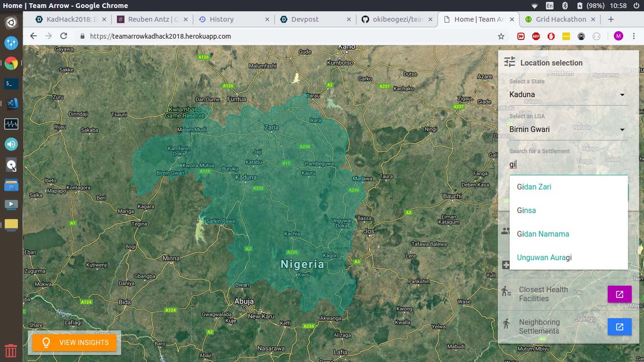
Task: Choose Unguwan Auragi from the suggestions
Action: [569, 257]
